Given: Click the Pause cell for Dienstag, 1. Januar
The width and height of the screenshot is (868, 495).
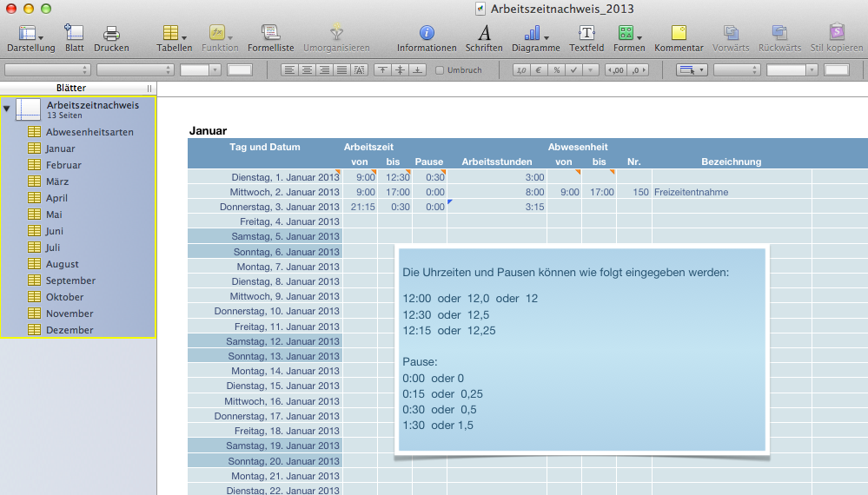Looking at the screenshot, I should pos(429,177).
